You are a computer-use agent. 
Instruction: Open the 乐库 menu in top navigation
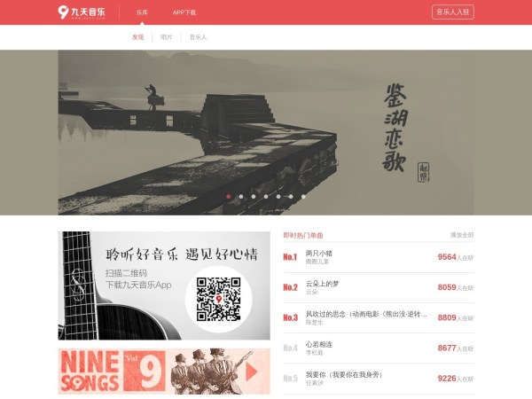142,12
